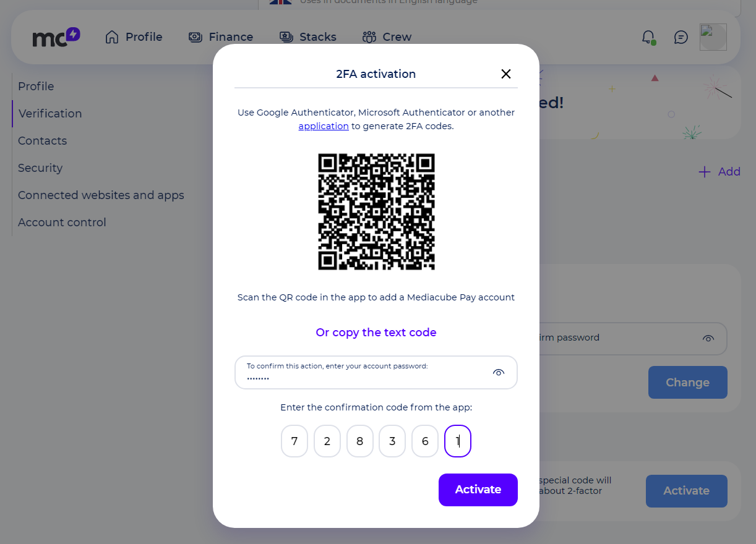Viewport: 756px width, 544px height.
Task: Open the Finance navigation tab
Action: pyautogui.click(x=221, y=37)
